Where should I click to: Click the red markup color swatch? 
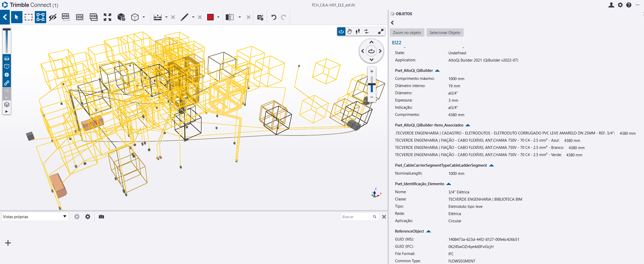pyautogui.click(x=210, y=17)
